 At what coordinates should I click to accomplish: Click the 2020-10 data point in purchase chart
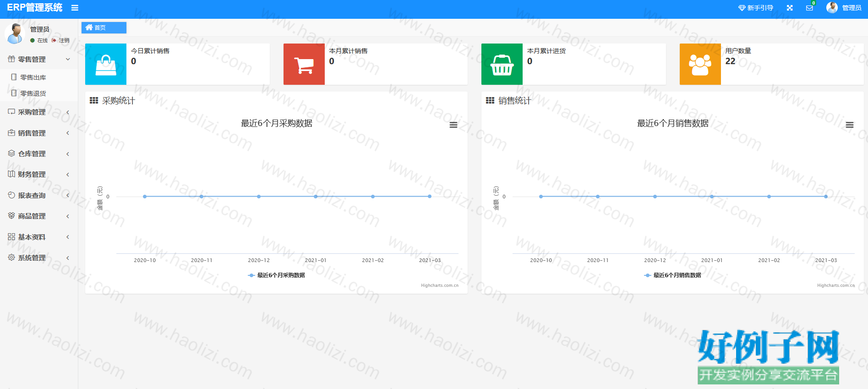pyautogui.click(x=145, y=197)
